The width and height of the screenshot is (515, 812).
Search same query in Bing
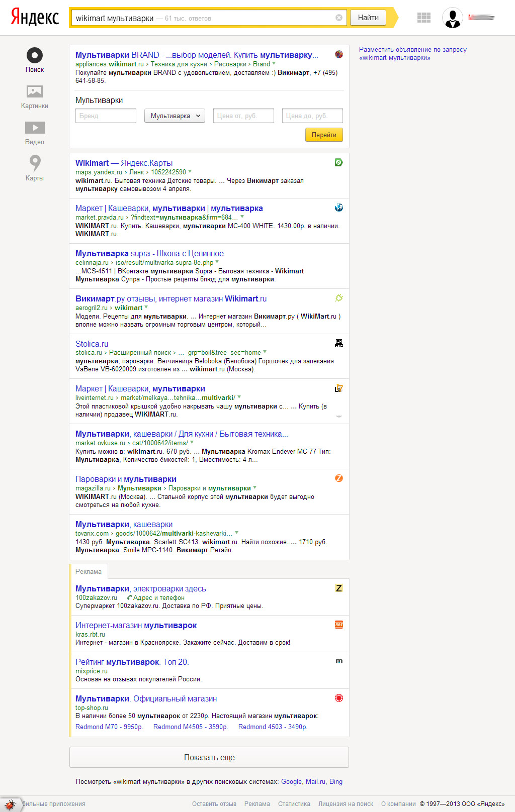click(x=336, y=782)
